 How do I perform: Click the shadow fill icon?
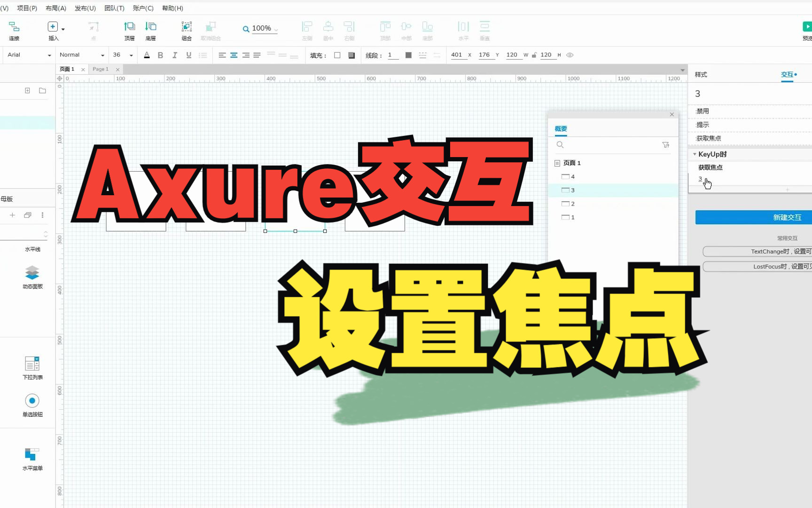coord(351,55)
